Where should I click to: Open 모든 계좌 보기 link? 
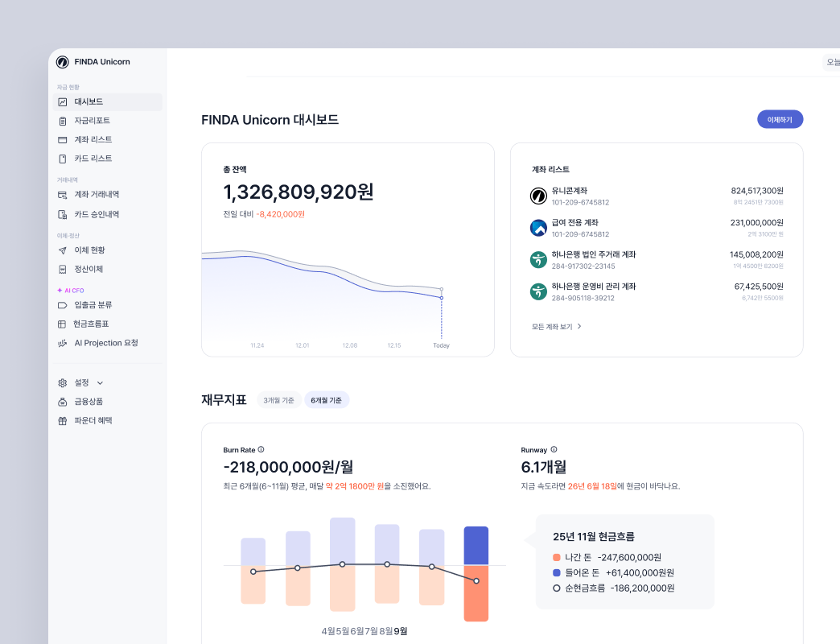click(x=556, y=327)
